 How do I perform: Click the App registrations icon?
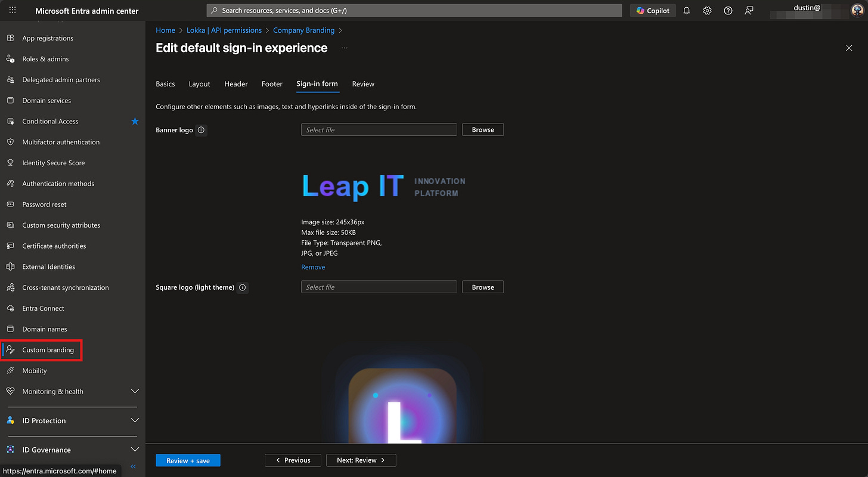click(10, 38)
